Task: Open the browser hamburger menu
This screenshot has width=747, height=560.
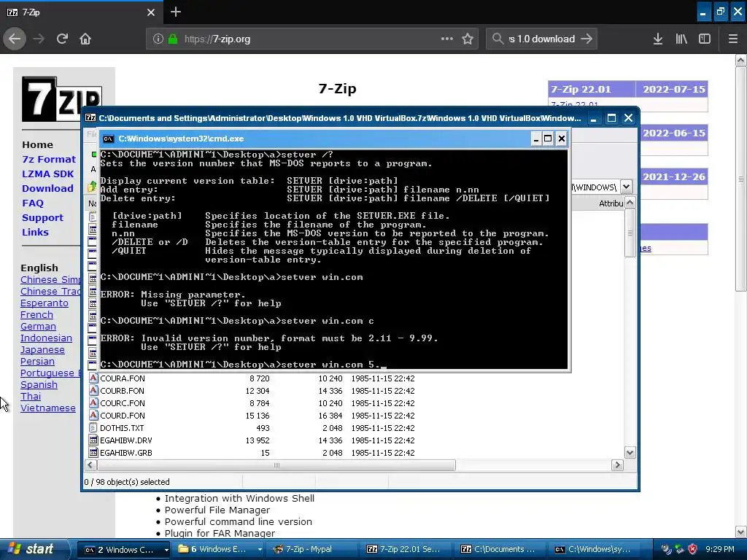Action: click(x=733, y=39)
